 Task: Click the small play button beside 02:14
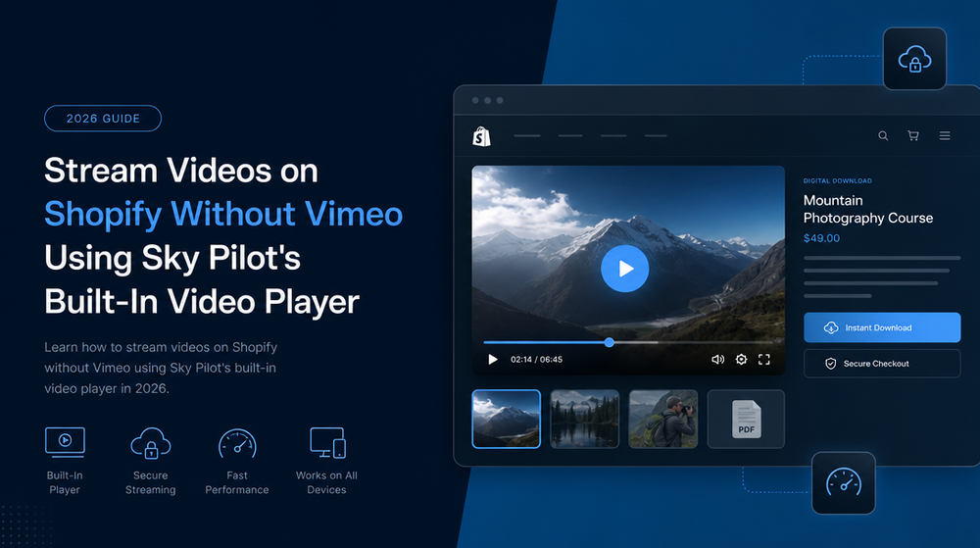493,360
